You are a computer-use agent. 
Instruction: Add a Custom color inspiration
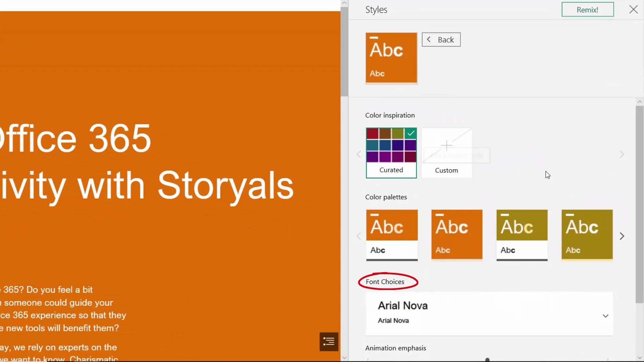(x=446, y=153)
